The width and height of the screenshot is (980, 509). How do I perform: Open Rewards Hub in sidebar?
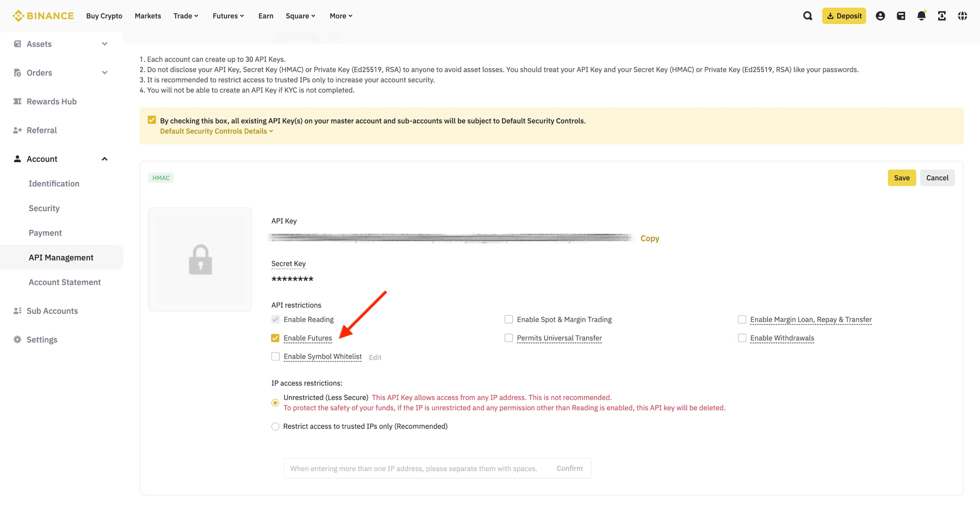tap(51, 101)
